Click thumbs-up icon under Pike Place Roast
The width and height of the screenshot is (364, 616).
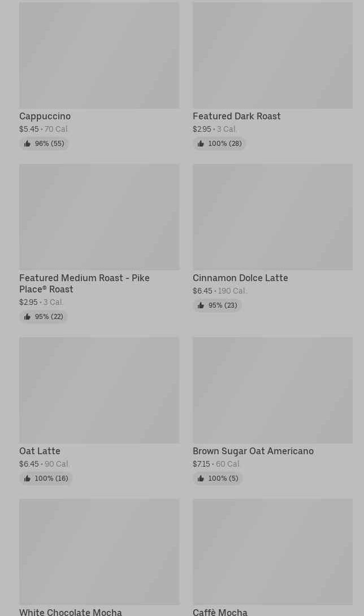[27, 317]
